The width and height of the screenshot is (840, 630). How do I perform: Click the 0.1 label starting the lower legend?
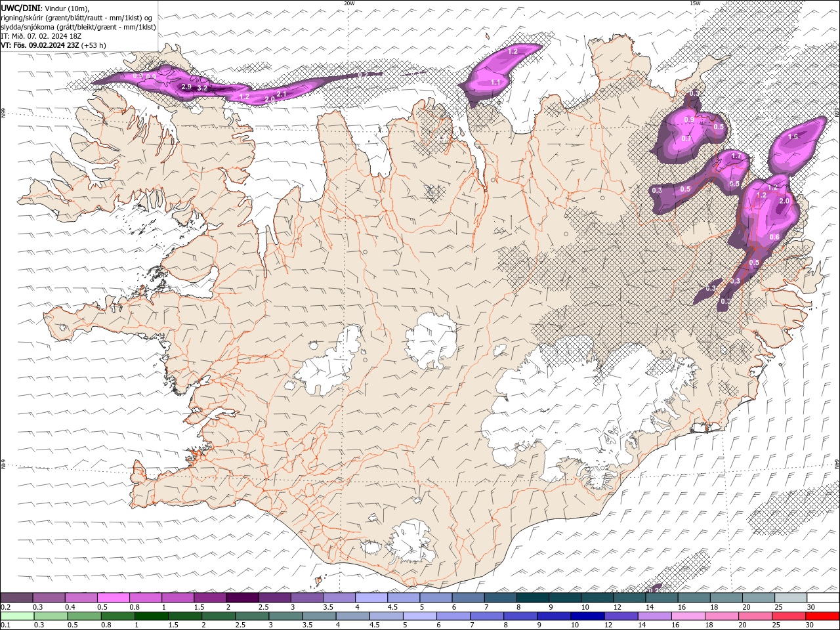point(5,625)
